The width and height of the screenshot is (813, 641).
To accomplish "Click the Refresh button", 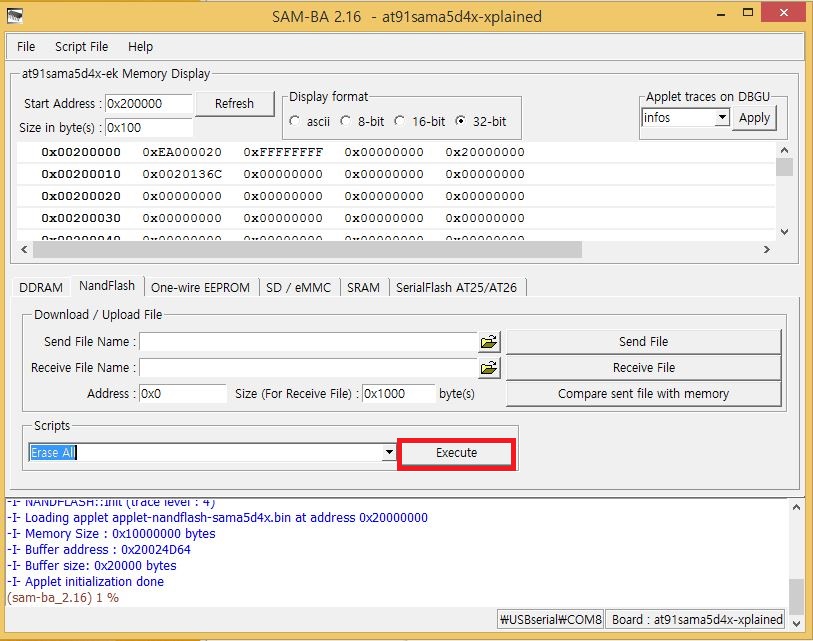I will 234,103.
